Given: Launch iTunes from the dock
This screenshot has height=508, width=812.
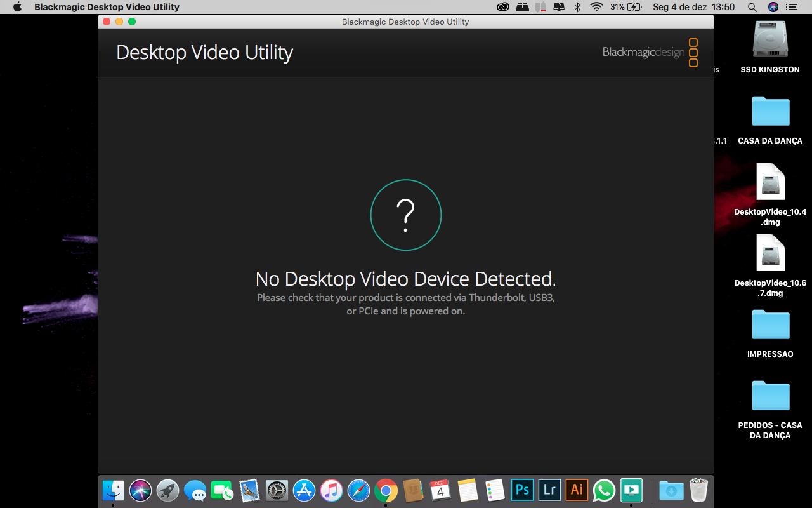Looking at the screenshot, I should tap(331, 490).
